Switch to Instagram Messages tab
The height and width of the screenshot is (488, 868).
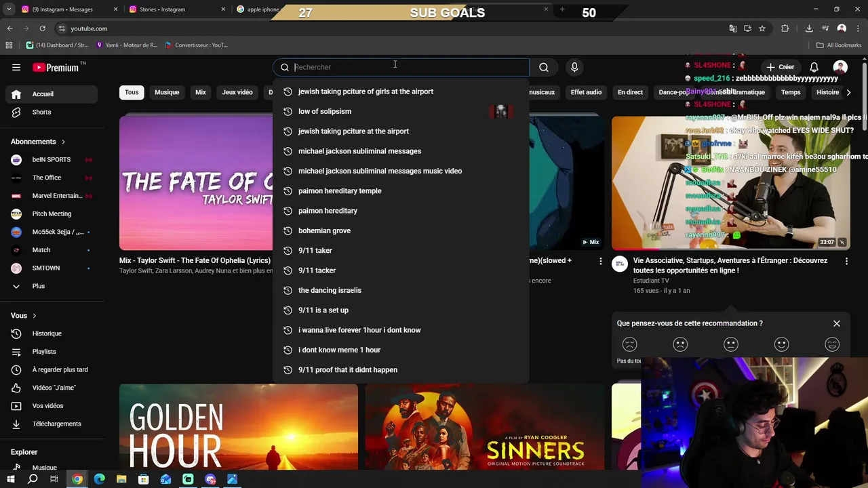pos(70,9)
